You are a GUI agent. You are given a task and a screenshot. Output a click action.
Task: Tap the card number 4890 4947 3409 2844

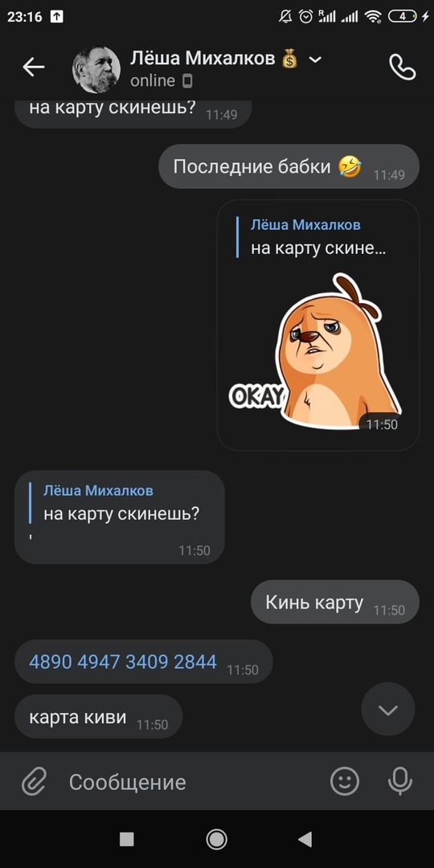pyautogui.click(x=123, y=661)
